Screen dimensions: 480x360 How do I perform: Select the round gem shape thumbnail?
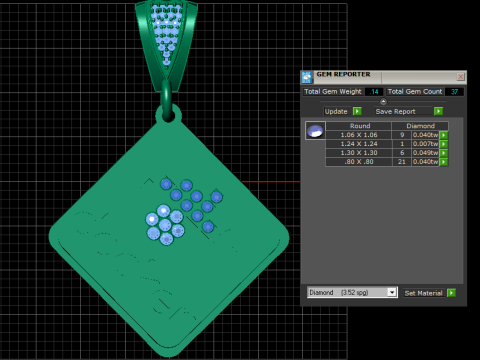click(x=315, y=130)
